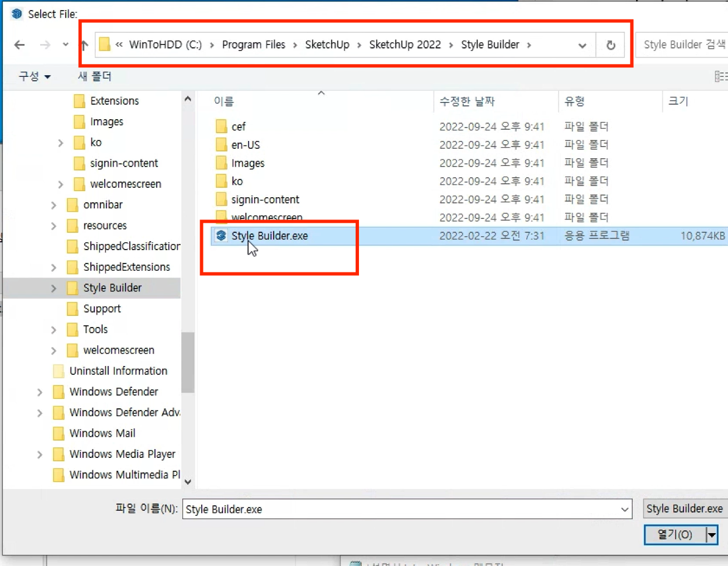
Task: Select the 10,874KB size cell
Action: point(702,236)
